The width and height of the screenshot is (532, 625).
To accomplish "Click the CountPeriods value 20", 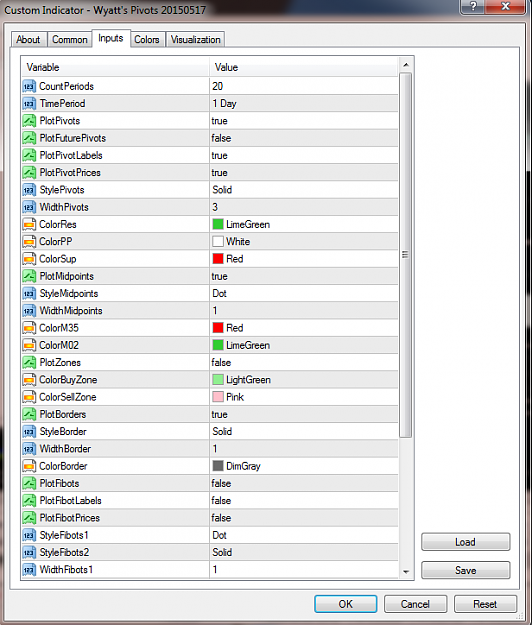I will coord(218,86).
